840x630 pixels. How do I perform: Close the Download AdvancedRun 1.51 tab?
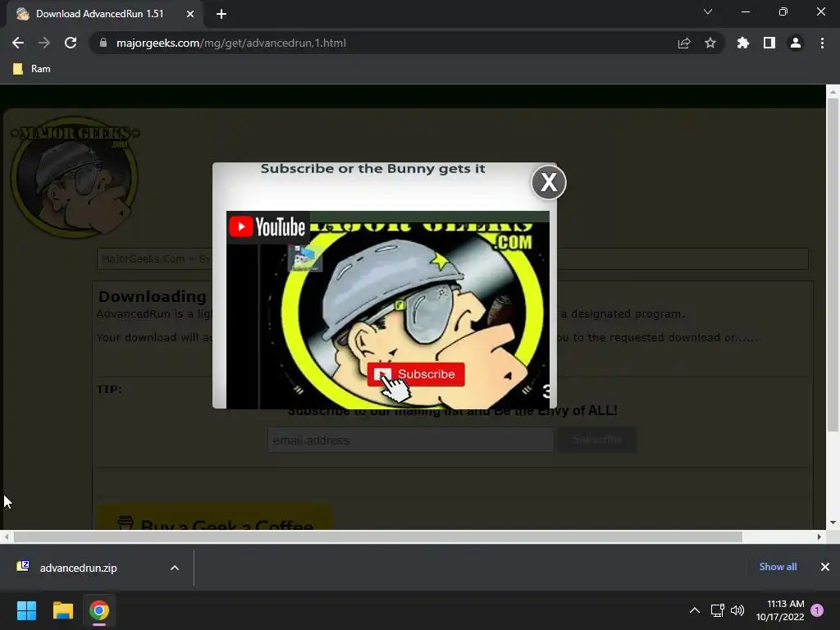190,14
